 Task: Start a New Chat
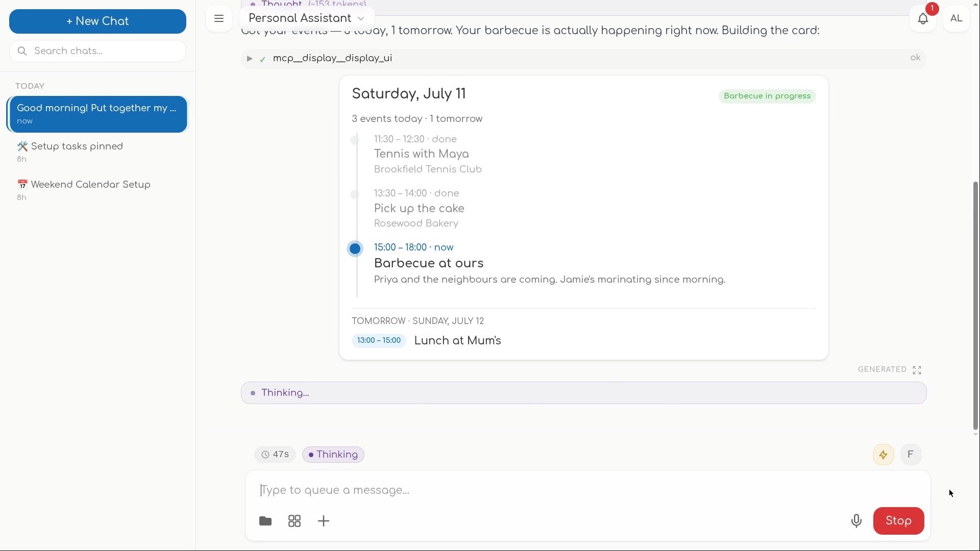point(97,21)
